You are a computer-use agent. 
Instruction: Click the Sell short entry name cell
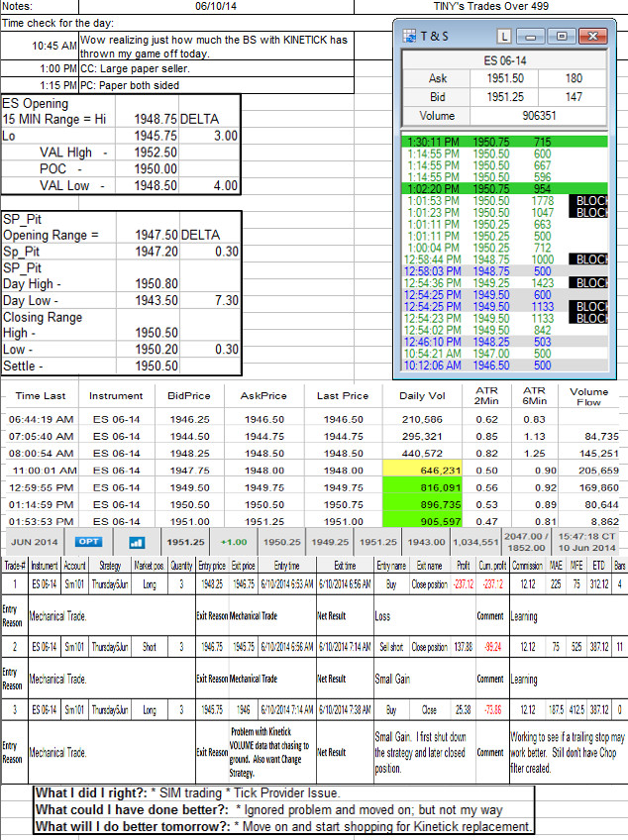391,647
